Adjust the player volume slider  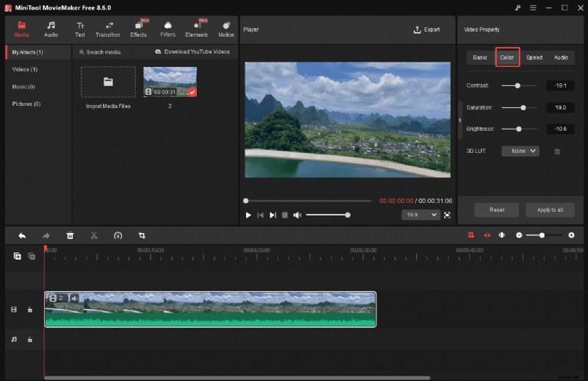point(328,215)
